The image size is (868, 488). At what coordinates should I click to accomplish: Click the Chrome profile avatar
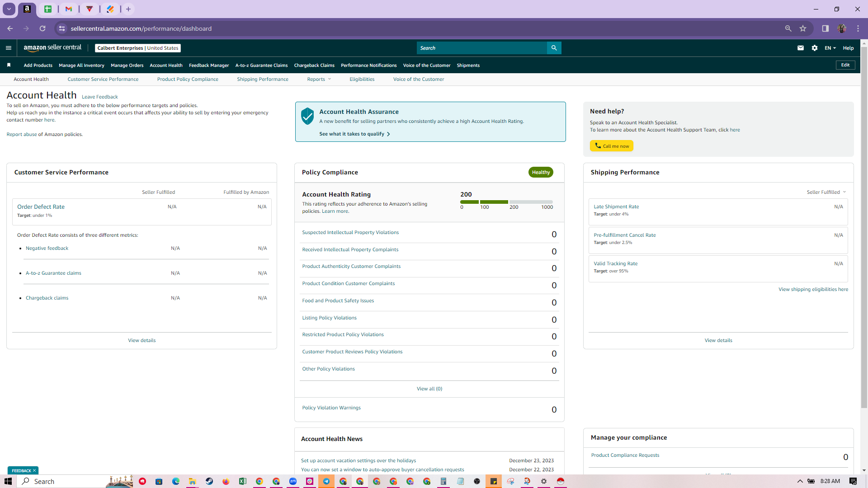tap(842, 28)
